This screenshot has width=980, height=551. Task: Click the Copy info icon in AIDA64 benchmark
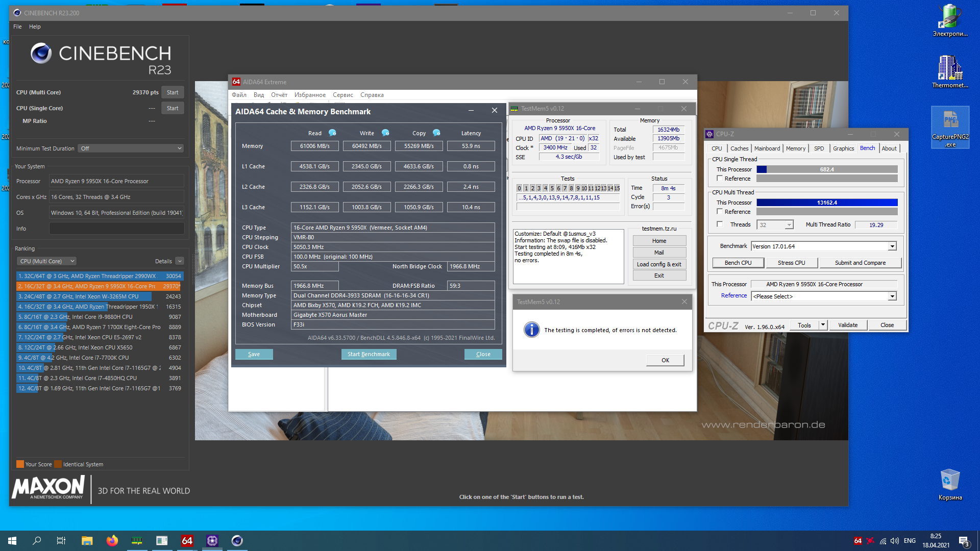[436, 133]
